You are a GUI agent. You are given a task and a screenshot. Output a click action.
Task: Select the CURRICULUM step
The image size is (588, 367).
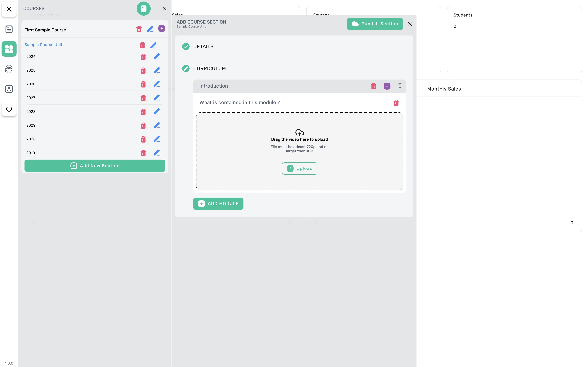[x=209, y=69]
